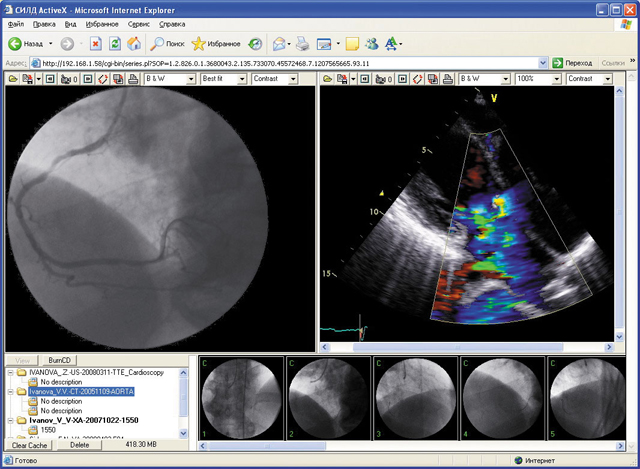
Task: Click the Mail envelope icon
Action: click(279, 44)
